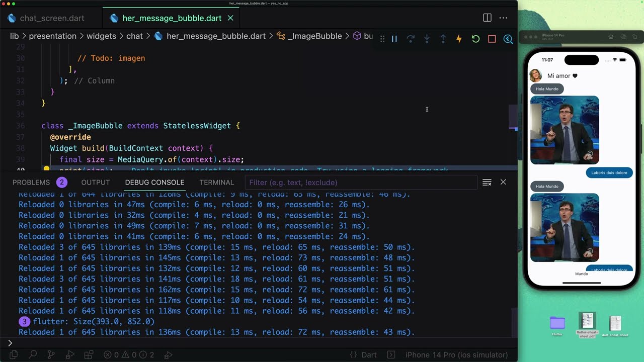Open Run and Debug icon in status bar

[x=70, y=355]
